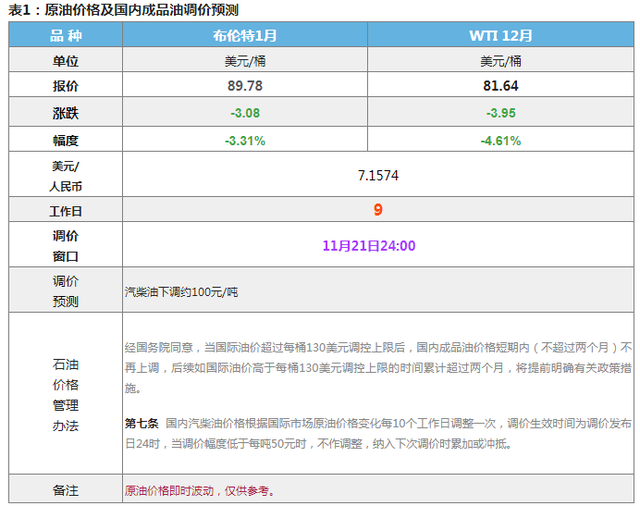This screenshot has height=506, width=640.
Task: Select the header cell WTI 12月
Action: 501,36
